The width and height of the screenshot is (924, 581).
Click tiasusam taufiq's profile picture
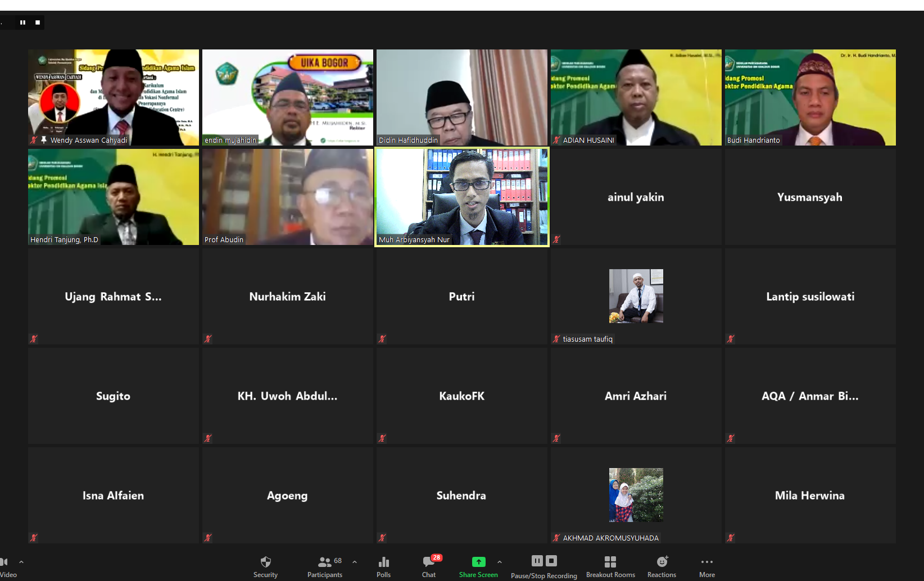pyautogui.click(x=636, y=296)
